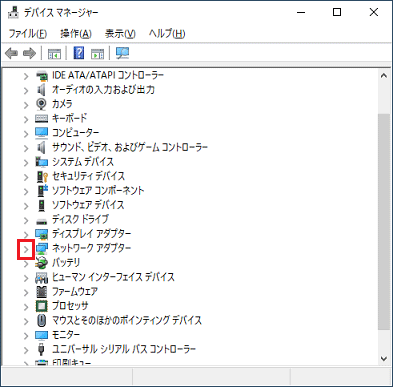Image resolution: width=393 pixels, height=387 pixels.
Task: Open the ヘルプ(H) menu
Action: pos(167,34)
